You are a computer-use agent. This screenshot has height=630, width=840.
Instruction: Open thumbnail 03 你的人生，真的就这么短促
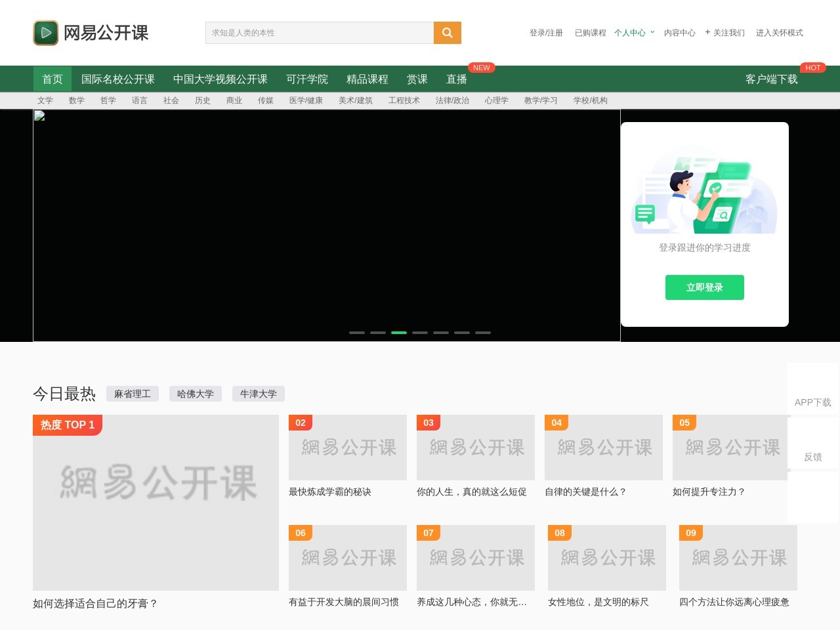476,448
